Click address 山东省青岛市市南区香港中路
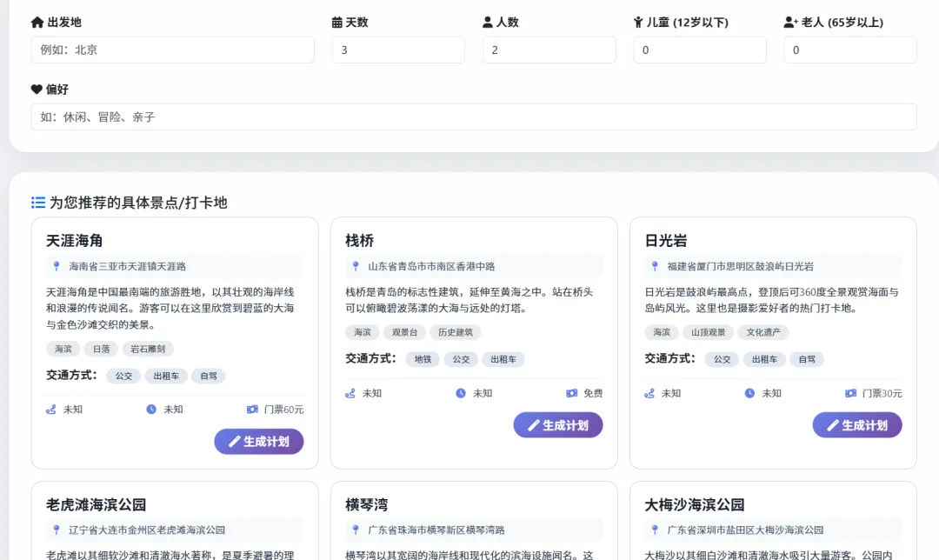The height and width of the screenshot is (560, 939). (431, 266)
